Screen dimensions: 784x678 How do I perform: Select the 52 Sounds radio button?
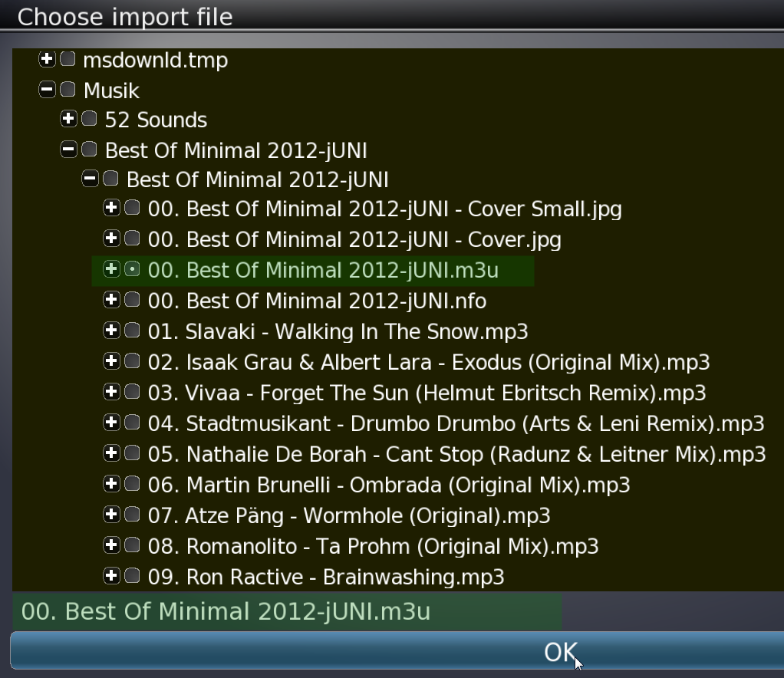click(89, 119)
